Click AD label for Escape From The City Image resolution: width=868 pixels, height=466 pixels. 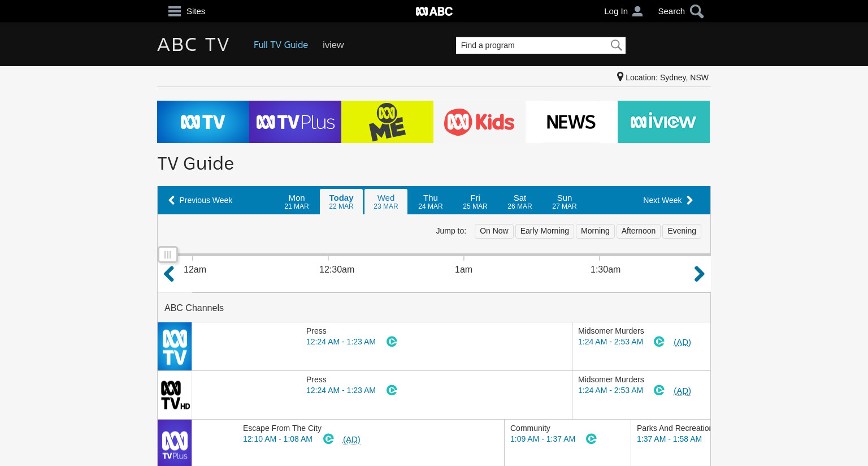(351, 439)
